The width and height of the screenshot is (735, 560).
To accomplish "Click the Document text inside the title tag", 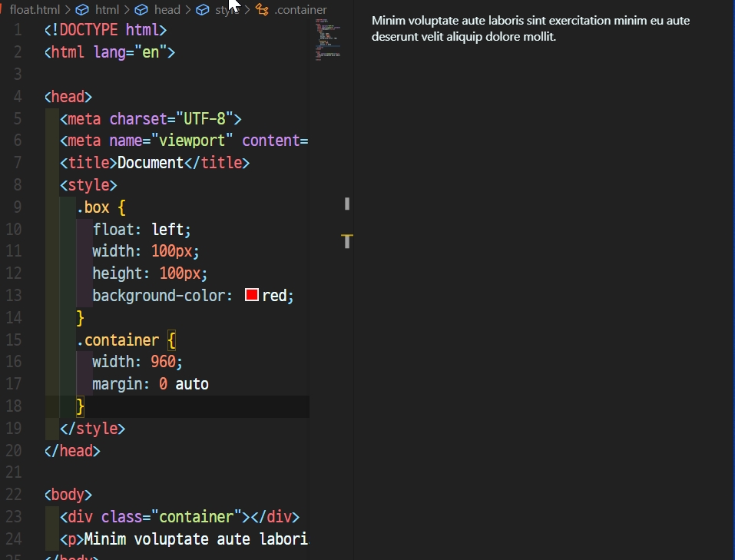I will tap(151, 162).
